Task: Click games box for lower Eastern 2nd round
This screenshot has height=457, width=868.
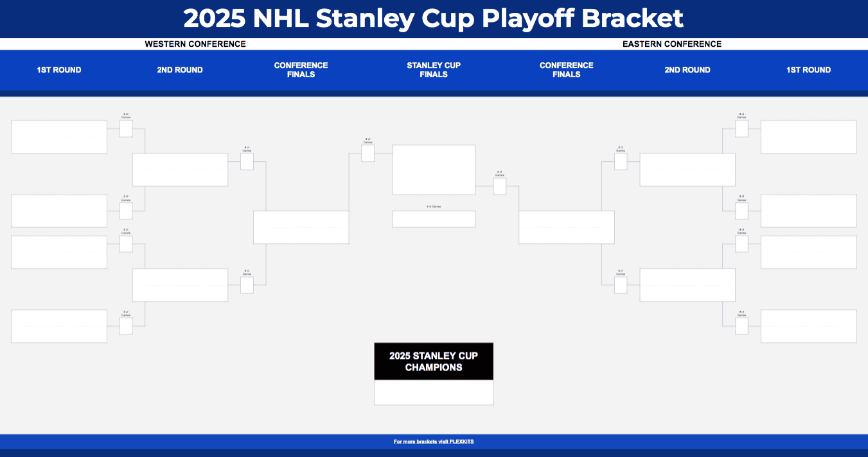Action: click(x=621, y=284)
